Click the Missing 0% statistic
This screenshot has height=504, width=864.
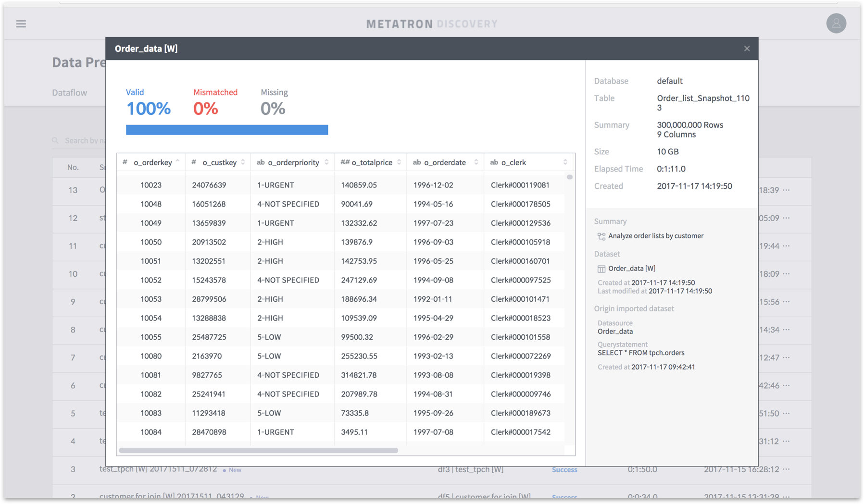coord(274,103)
